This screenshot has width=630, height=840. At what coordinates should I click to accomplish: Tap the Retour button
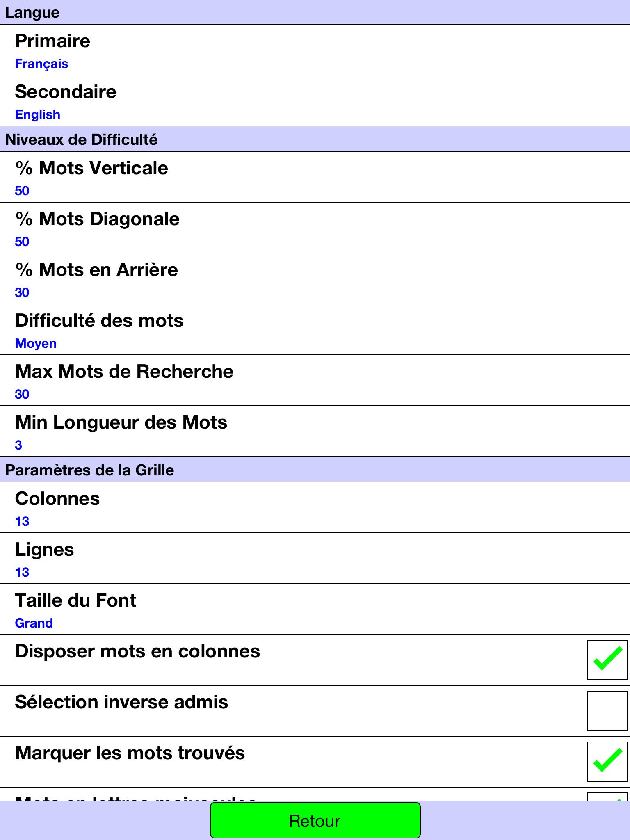click(x=315, y=820)
